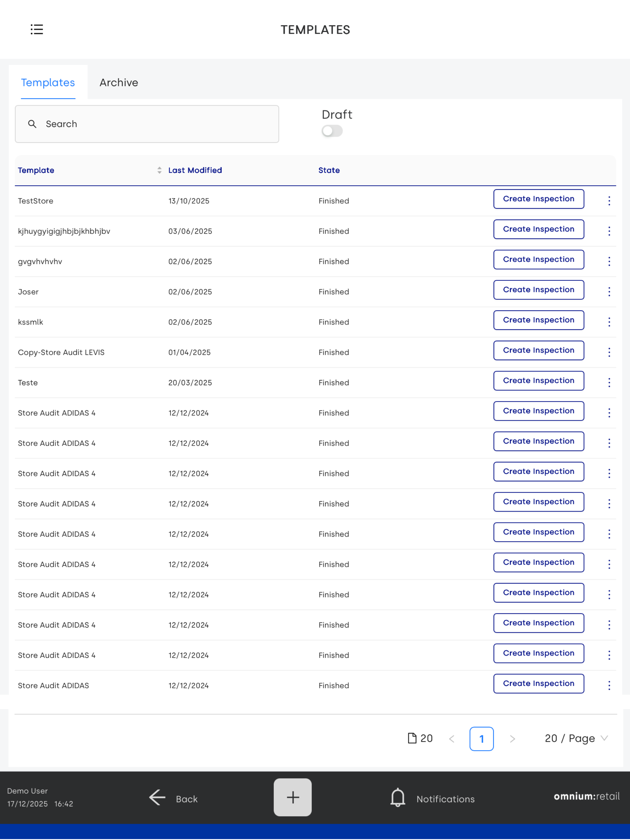Viewport: 630px width, 840px height.
Task: Select the Joser template name
Action: pos(28,291)
